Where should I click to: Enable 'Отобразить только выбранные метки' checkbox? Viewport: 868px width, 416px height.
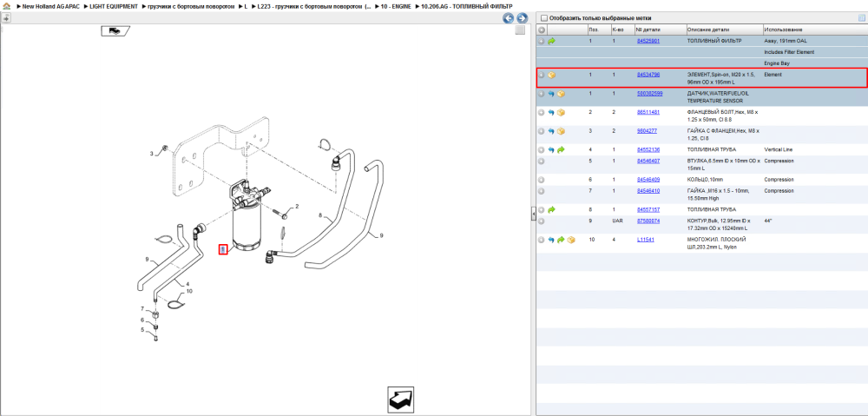pyautogui.click(x=543, y=17)
